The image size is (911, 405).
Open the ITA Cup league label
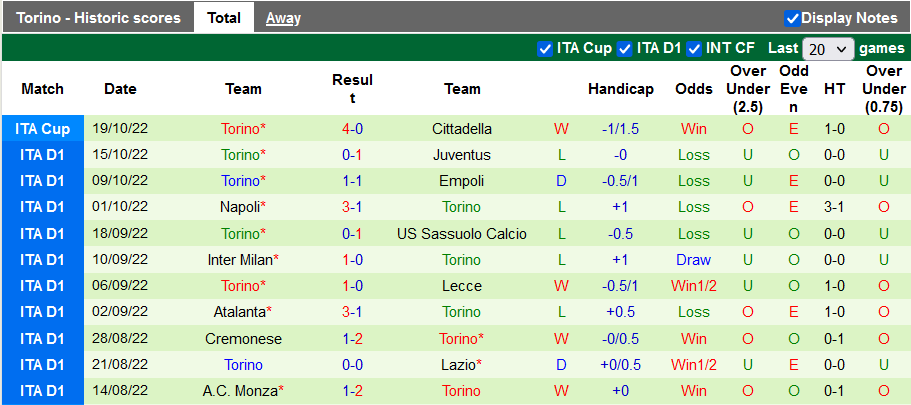point(43,129)
